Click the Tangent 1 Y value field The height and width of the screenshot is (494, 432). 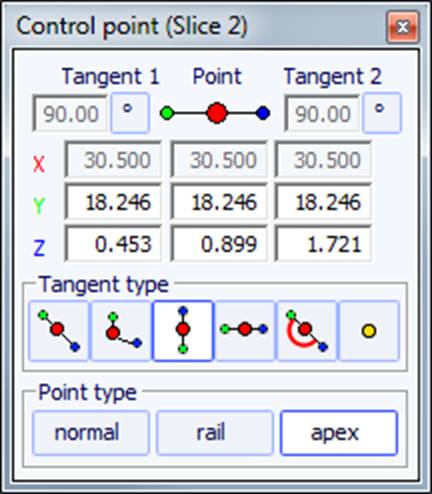click(113, 202)
